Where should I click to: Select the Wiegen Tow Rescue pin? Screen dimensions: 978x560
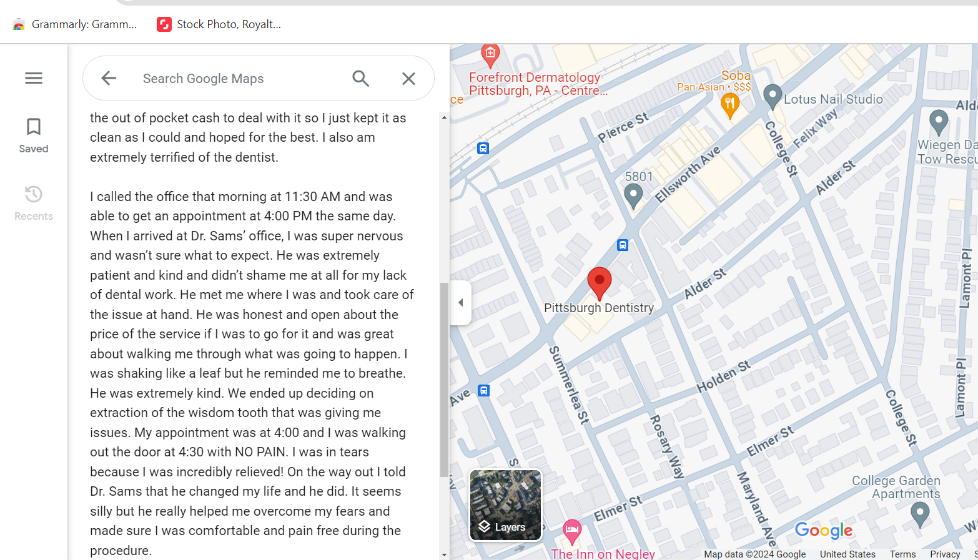pyautogui.click(x=939, y=122)
